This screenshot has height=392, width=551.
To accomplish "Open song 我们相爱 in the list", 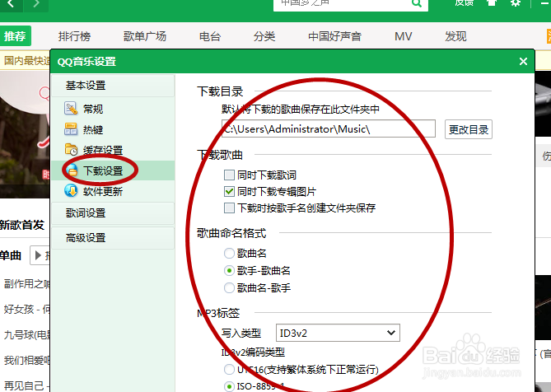I will click(x=26, y=360).
